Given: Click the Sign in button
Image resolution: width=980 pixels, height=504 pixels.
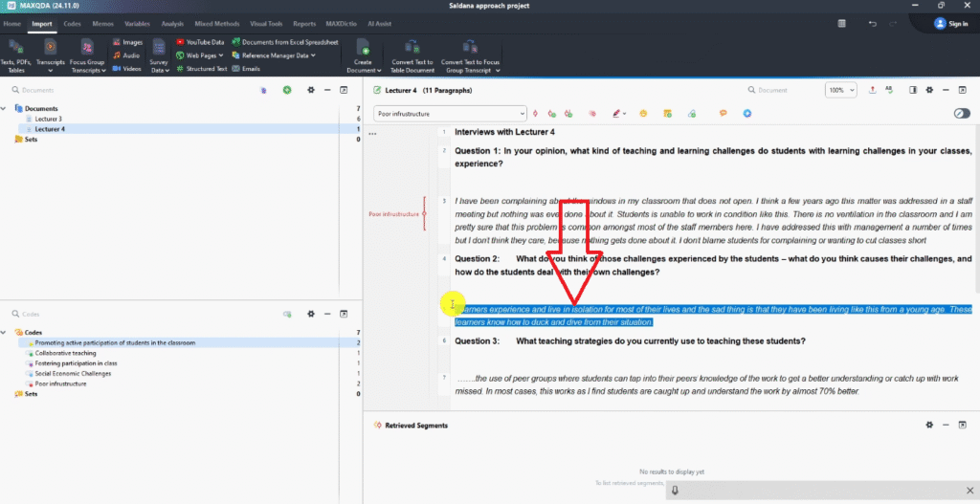Looking at the screenshot, I should (x=951, y=23).
